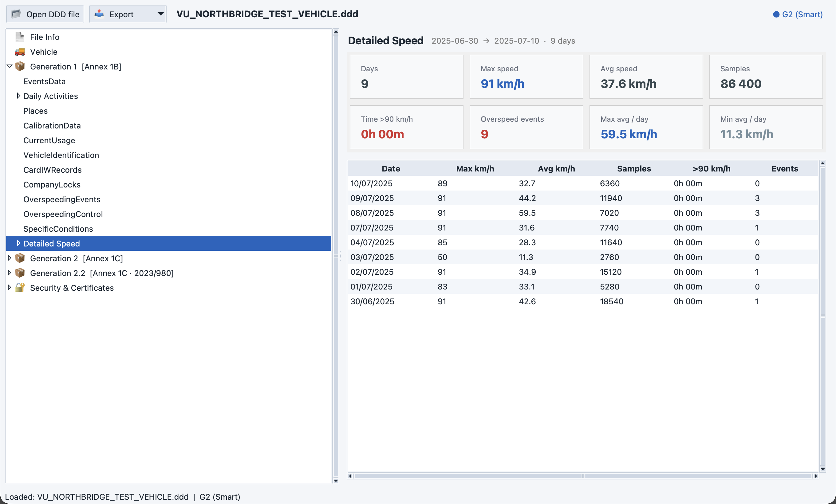
Task: Select the 09/07/2025 row
Action: pyautogui.click(x=582, y=198)
